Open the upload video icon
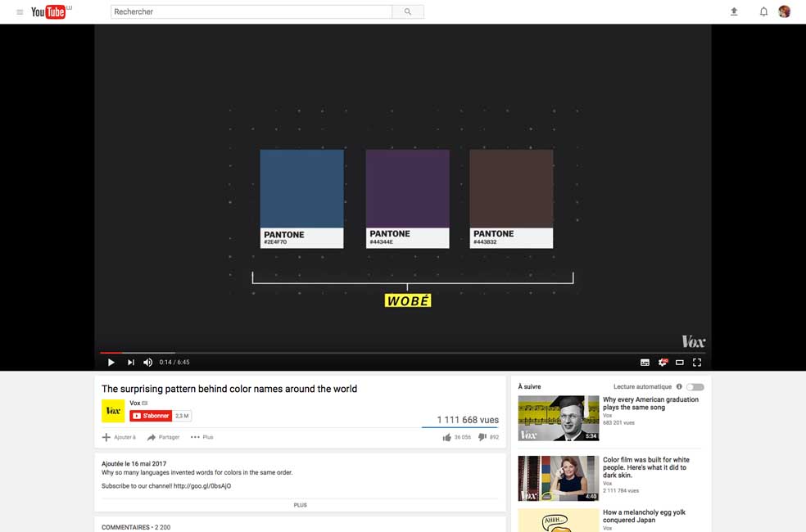The height and width of the screenshot is (532, 806). 734,11
